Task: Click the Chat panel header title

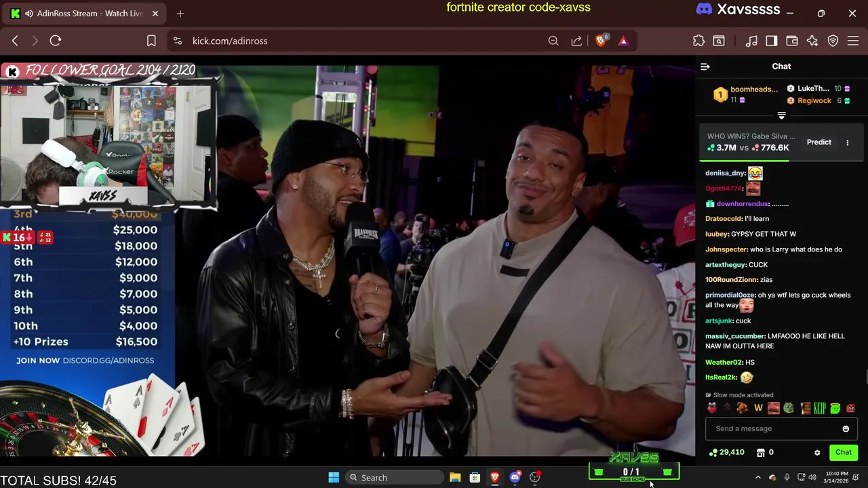Action: pyautogui.click(x=781, y=66)
